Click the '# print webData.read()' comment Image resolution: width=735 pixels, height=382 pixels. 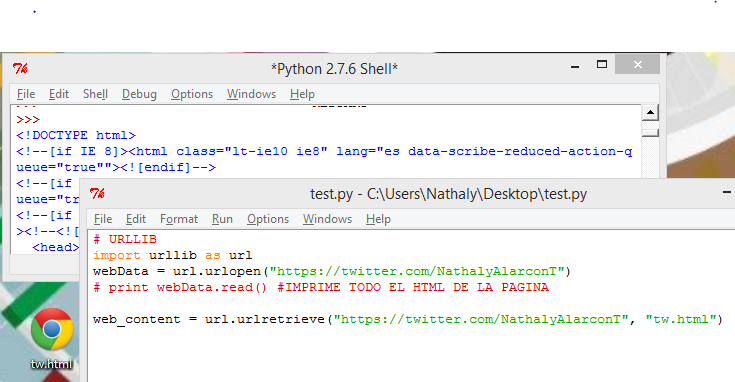[x=180, y=287]
